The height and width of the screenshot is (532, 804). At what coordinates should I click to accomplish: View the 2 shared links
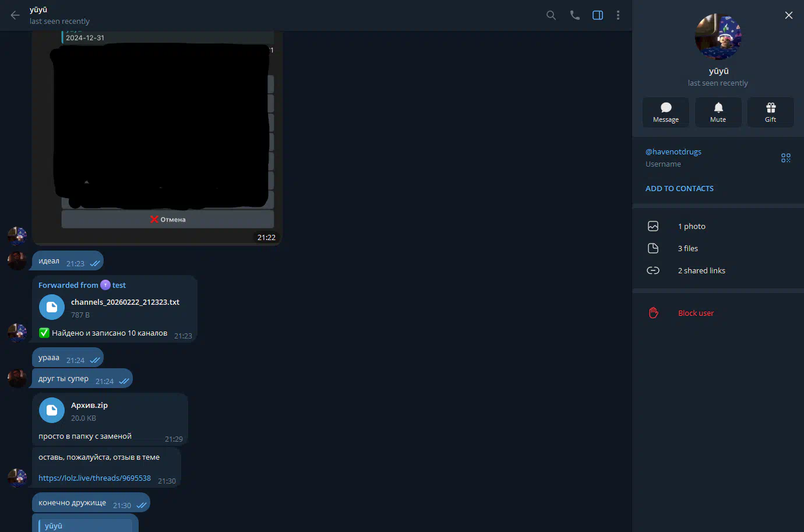[701, 271]
